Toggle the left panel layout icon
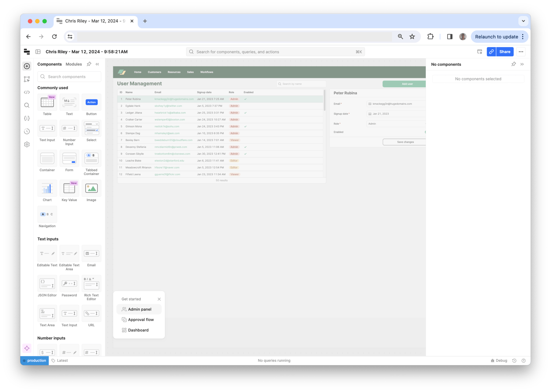 (x=38, y=52)
